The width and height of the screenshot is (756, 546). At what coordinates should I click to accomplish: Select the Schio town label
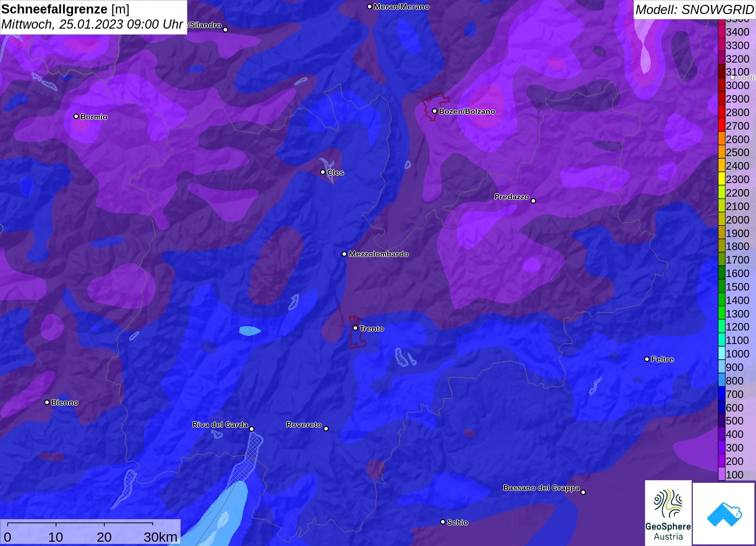coord(457,522)
